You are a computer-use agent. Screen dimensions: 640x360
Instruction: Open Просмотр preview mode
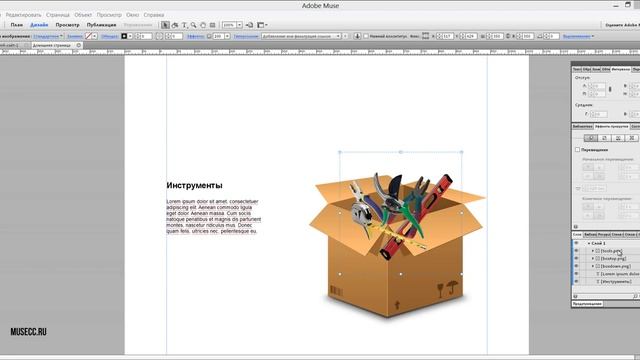pos(67,25)
